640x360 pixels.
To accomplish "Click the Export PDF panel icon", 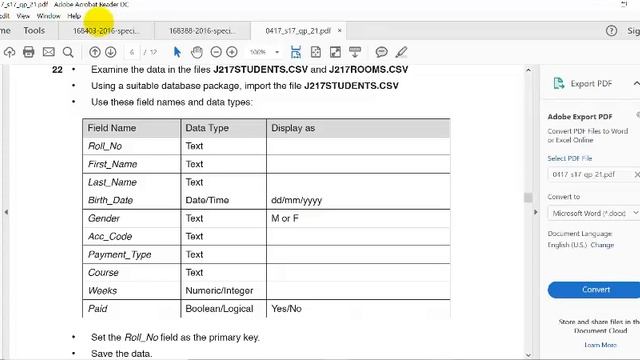I will click(558, 84).
